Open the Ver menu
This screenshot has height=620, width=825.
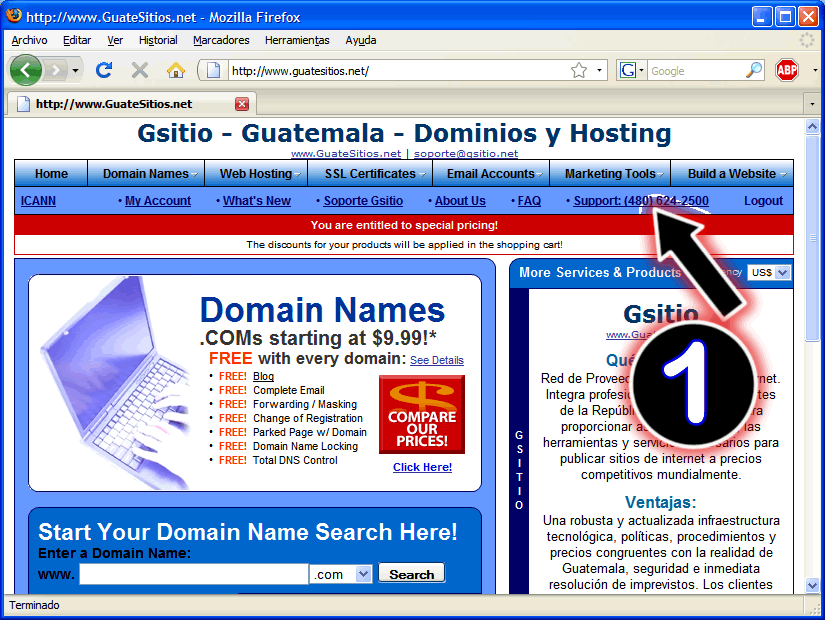coord(115,40)
